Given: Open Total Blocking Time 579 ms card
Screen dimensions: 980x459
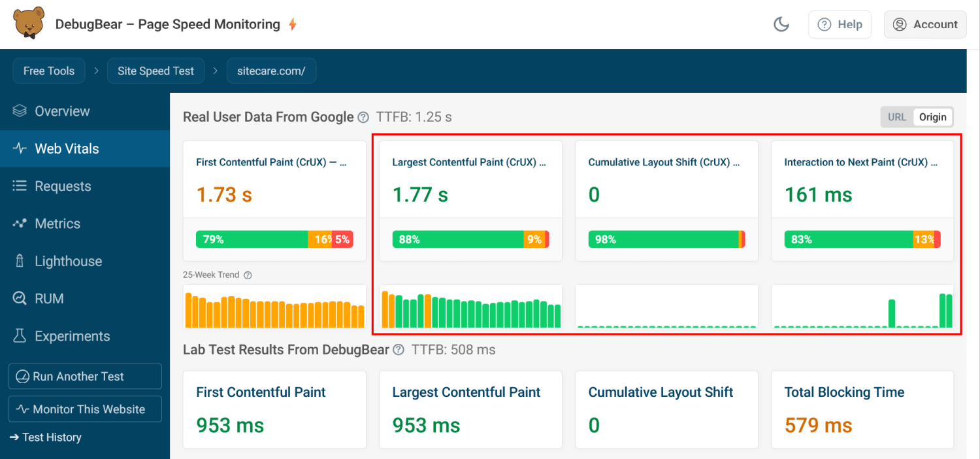Looking at the screenshot, I should click(x=862, y=410).
